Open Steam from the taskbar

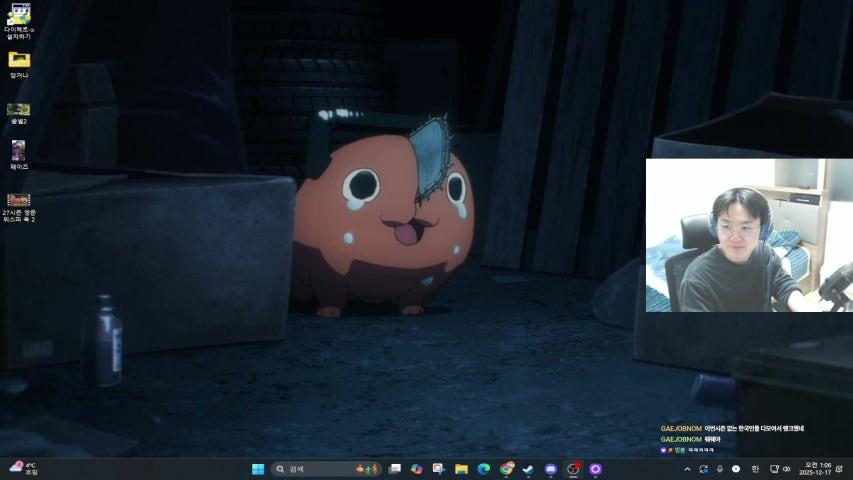(x=528, y=469)
